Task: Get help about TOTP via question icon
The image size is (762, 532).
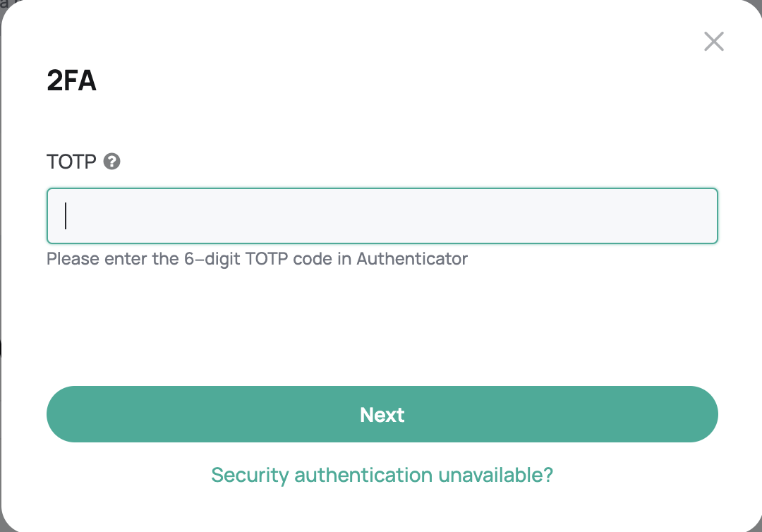Action: click(111, 162)
